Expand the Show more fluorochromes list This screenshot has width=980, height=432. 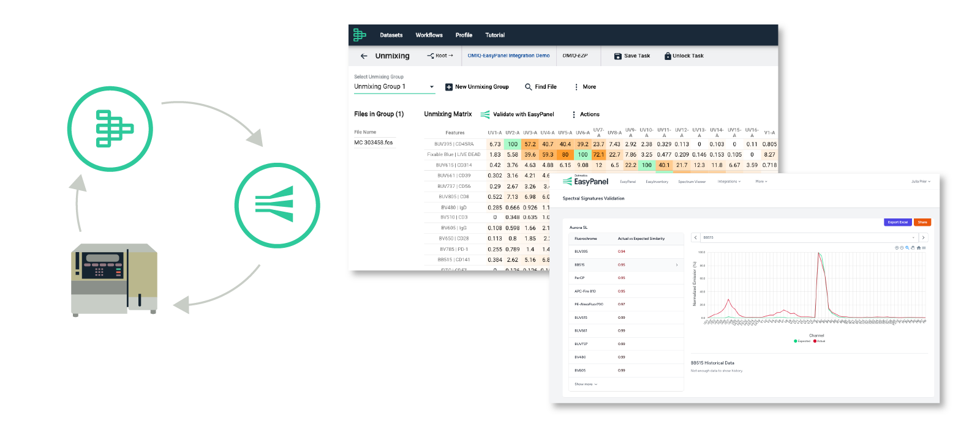tap(586, 384)
